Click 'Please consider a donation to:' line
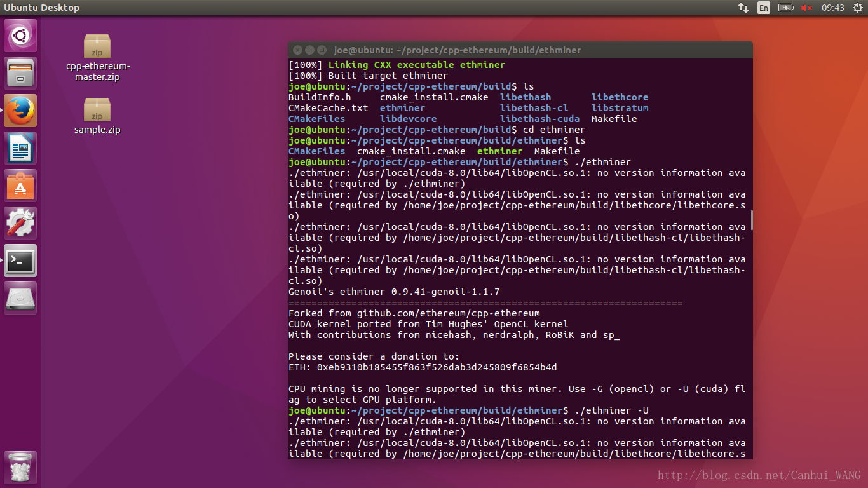The width and height of the screenshot is (868, 488). pos(374,356)
